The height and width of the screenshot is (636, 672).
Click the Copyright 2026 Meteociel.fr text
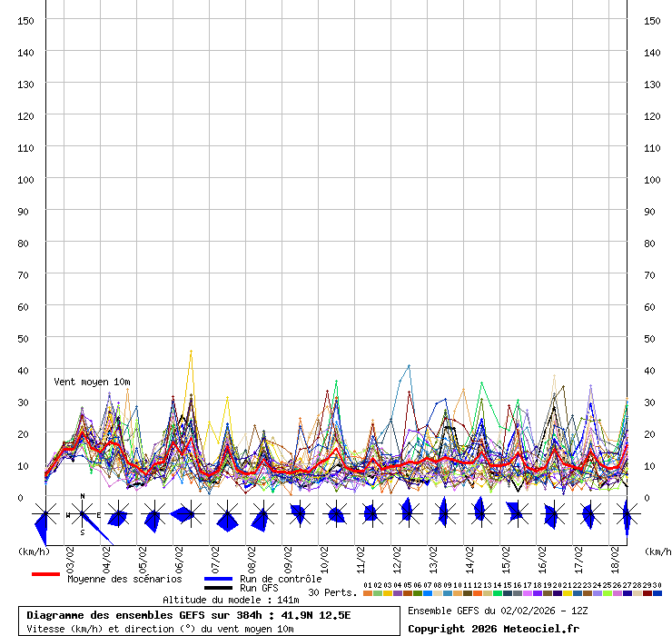click(x=493, y=628)
